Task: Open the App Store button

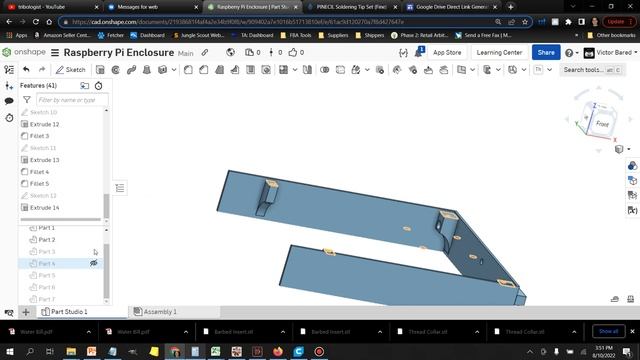Action: pos(447,53)
